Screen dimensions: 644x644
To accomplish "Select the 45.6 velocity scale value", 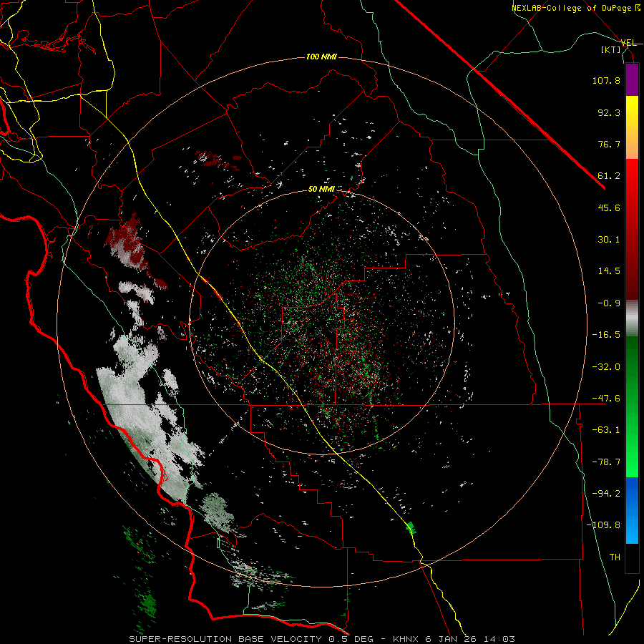I will click(609, 208).
